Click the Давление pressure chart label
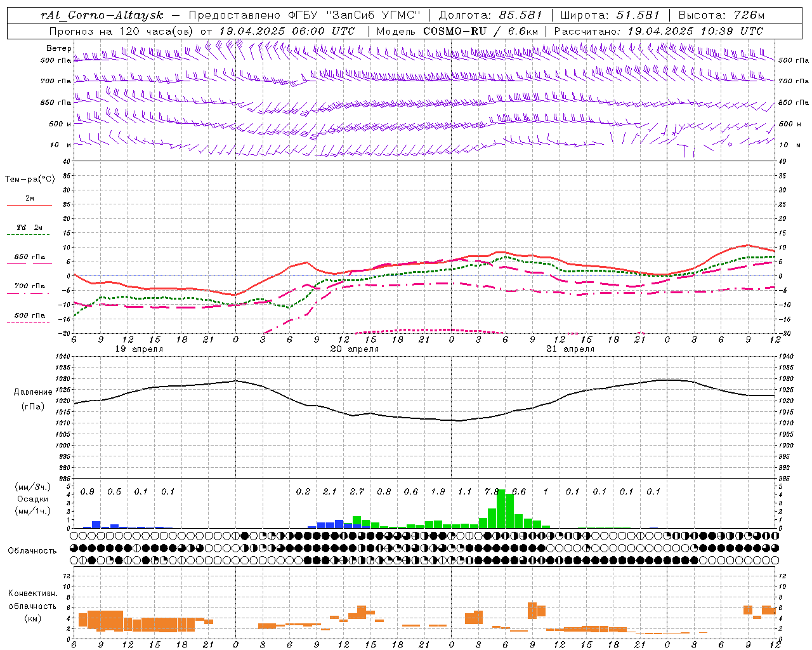Viewport: 812px width, 650px height. point(33,392)
